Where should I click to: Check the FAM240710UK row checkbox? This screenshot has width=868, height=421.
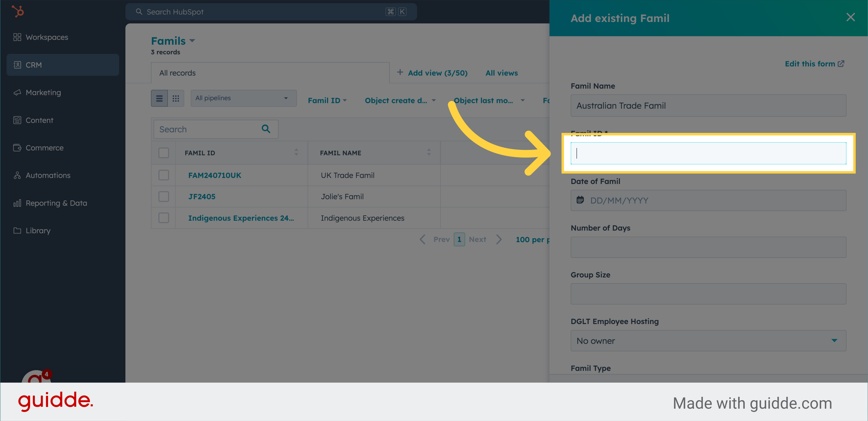coord(164,175)
